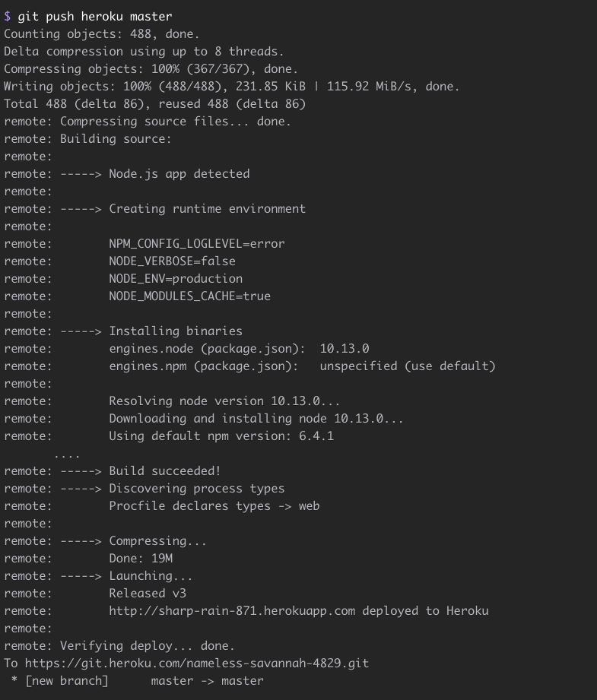The width and height of the screenshot is (597, 700).
Task: Click the 'Counting objects: 488, done.' line
Action: pyautogui.click(x=102, y=33)
